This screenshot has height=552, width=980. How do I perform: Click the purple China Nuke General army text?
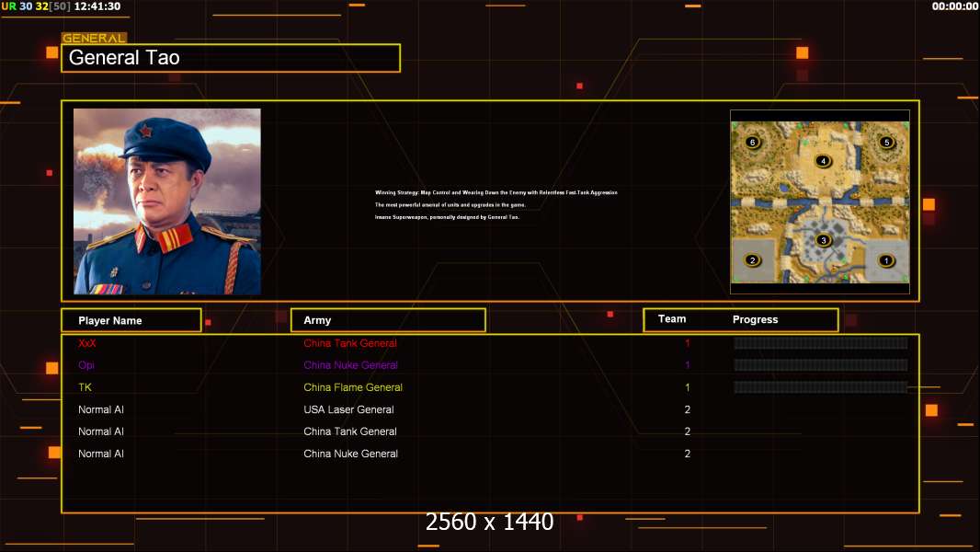pos(350,365)
